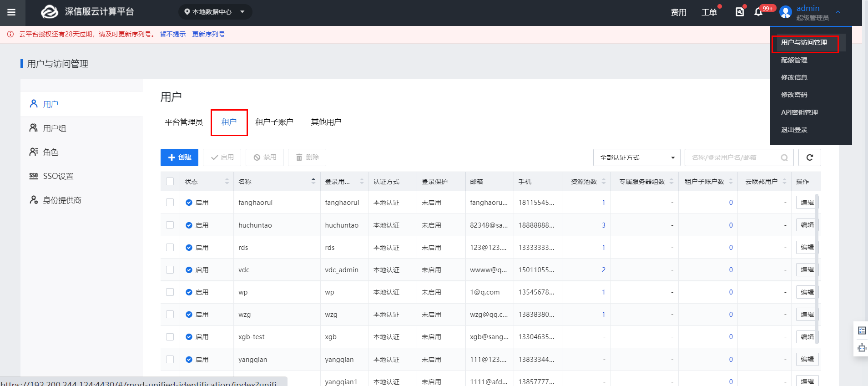Select 用户 in the sidebar
This screenshot has height=386, width=868.
pos(82,104)
